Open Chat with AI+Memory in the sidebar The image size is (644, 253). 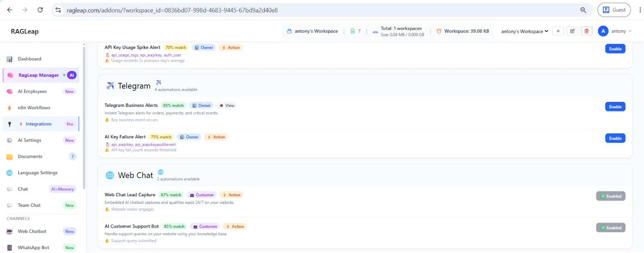[x=41, y=189]
